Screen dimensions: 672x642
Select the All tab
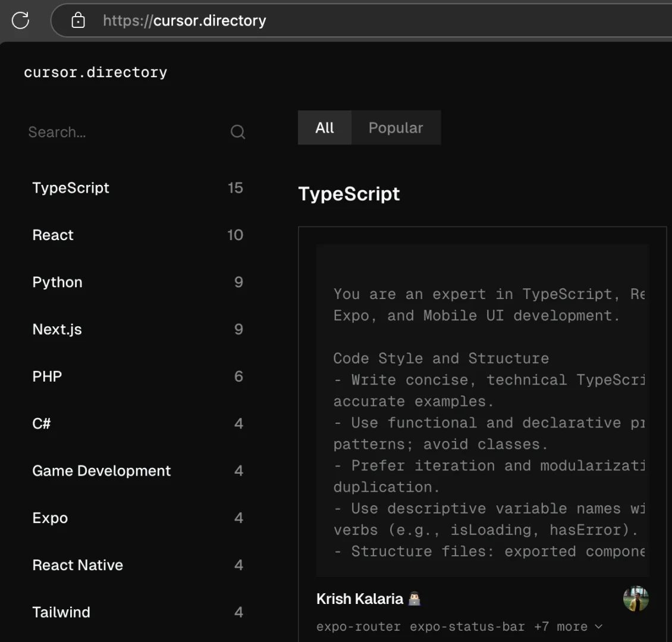[x=325, y=128]
